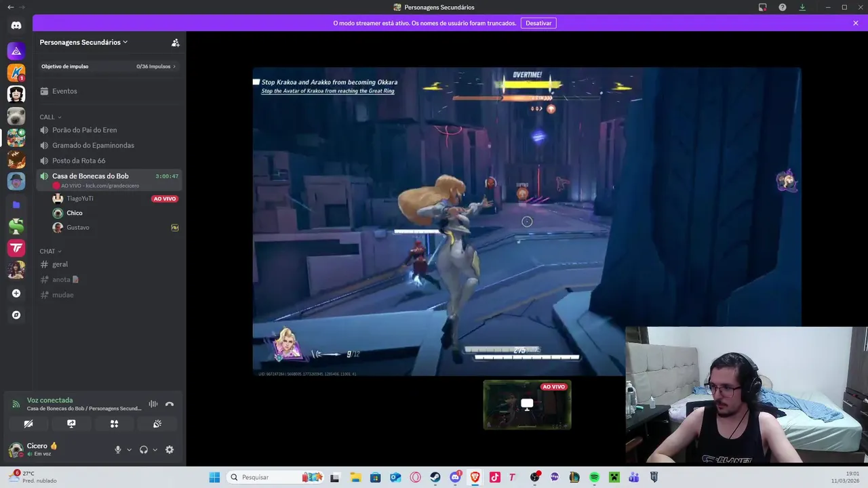Mute the microphone
868x488 pixels.
pos(117,449)
